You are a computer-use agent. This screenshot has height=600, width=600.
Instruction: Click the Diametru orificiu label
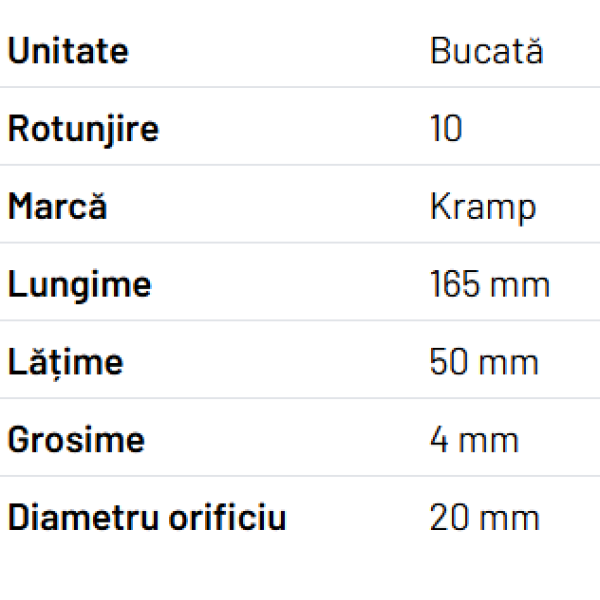[x=147, y=518]
